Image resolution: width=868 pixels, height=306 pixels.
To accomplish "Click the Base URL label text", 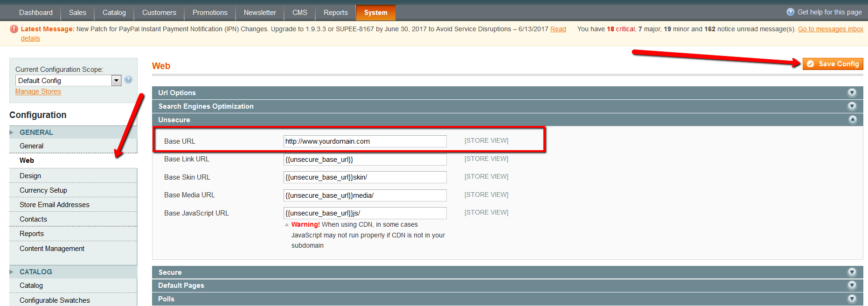I will click(180, 141).
